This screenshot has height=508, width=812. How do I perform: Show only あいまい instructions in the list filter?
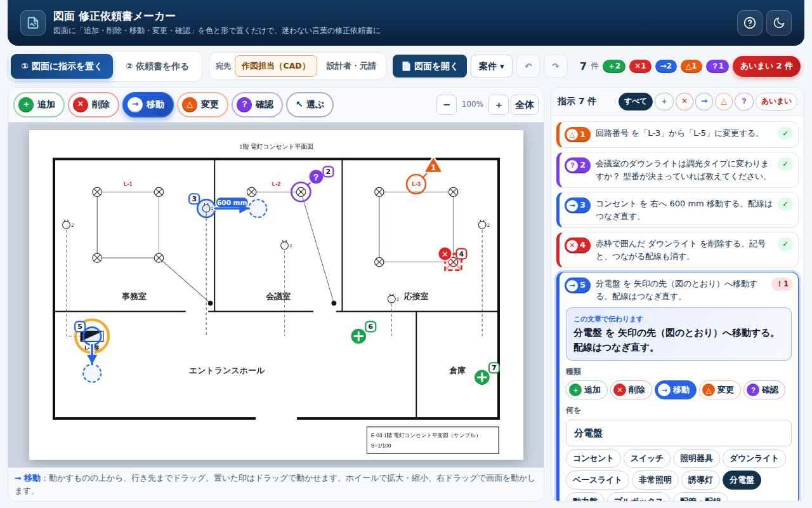pyautogui.click(x=776, y=102)
